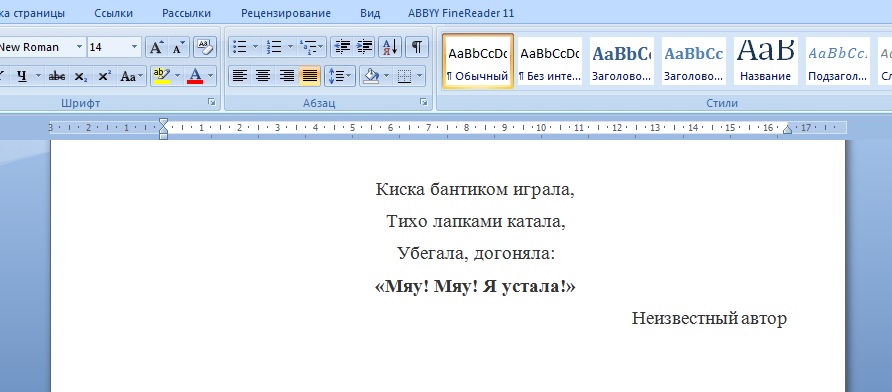
Task: Open borders dropdown arrow
Action: [420, 76]
